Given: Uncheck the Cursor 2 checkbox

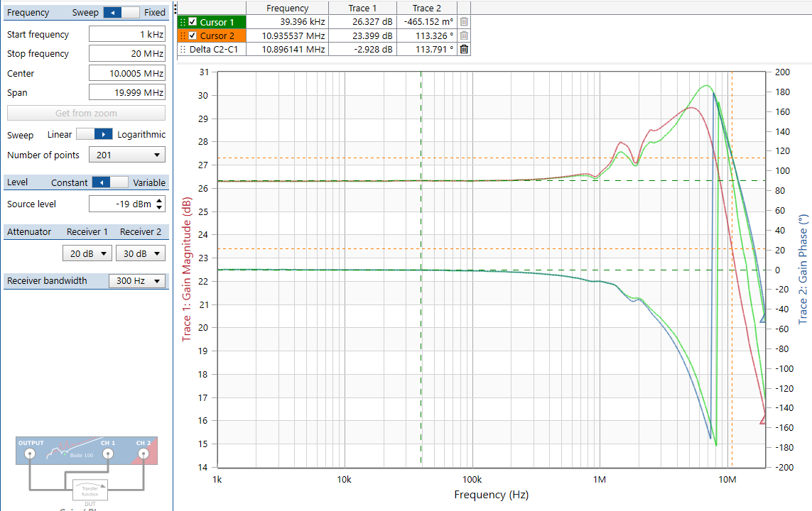Looking at the screenshot, I should click(x=193, y=35).
